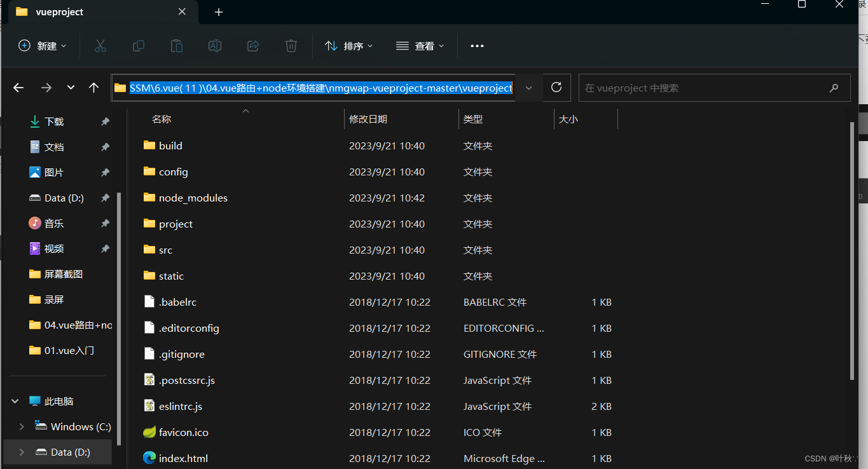Image resolution: width=868 pixels, height=469 pixels.
Task: Click the Pictures icon in sidebar
Action: tap(35, 172)
